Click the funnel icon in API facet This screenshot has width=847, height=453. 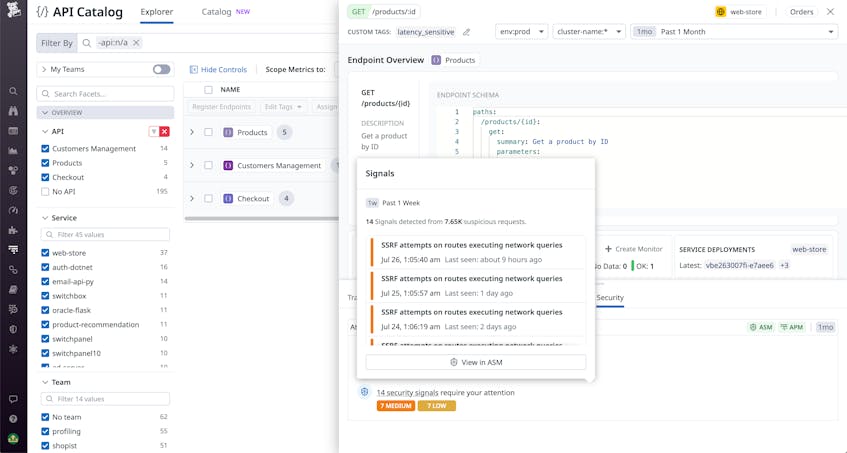coord(154,131)
